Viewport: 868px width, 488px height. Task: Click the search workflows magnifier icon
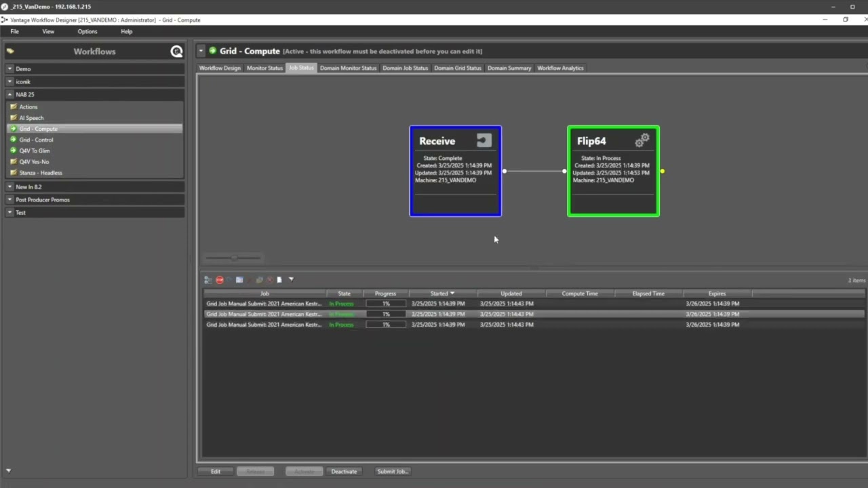pos(176,52)
